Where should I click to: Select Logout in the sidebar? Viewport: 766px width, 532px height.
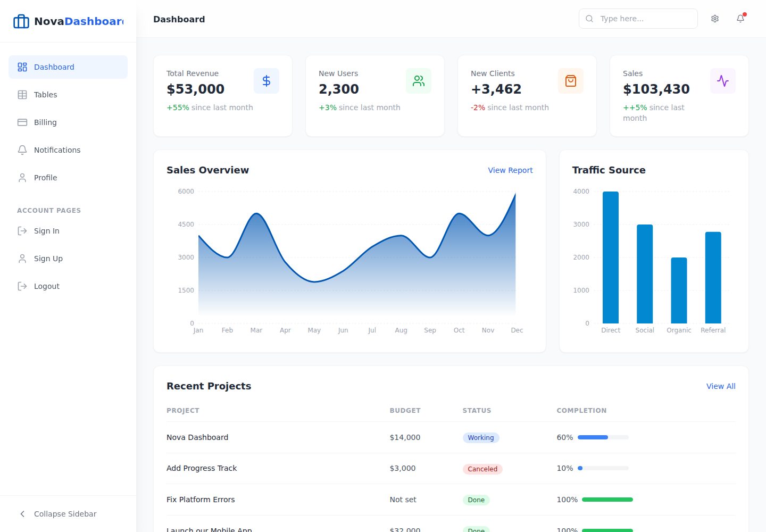tap(68, 286)
